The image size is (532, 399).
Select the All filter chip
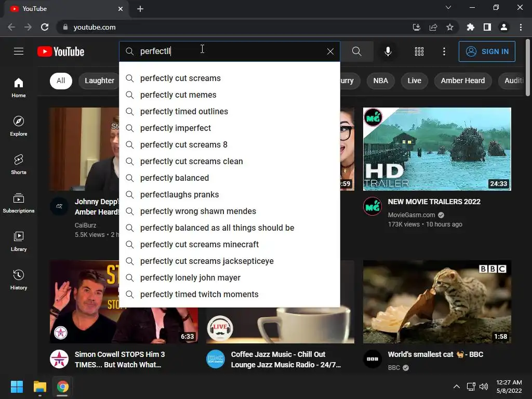tap(61, 81)
